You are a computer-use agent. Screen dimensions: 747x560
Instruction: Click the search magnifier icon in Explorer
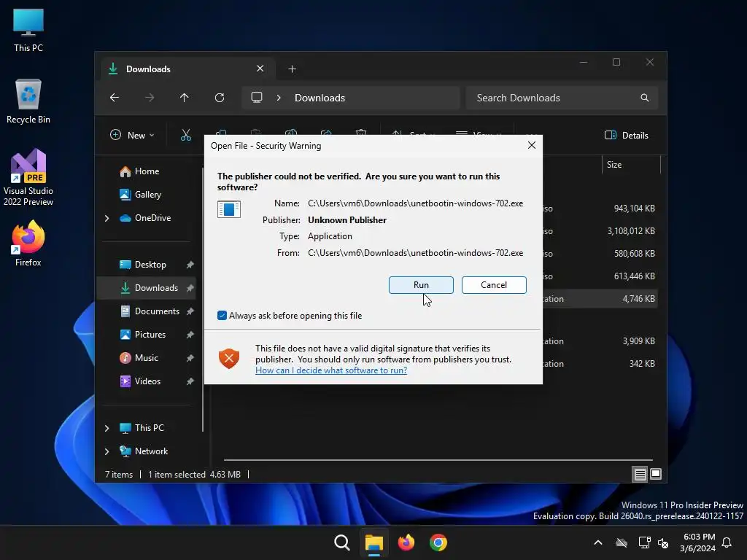click(645, 98)
